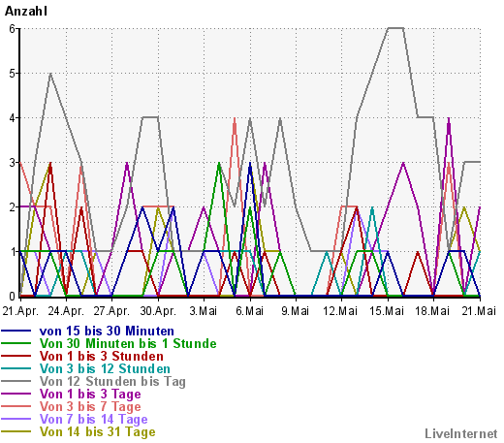Click x-axis date '21.Mai'

pyautogui.click(x=479, y=311)
